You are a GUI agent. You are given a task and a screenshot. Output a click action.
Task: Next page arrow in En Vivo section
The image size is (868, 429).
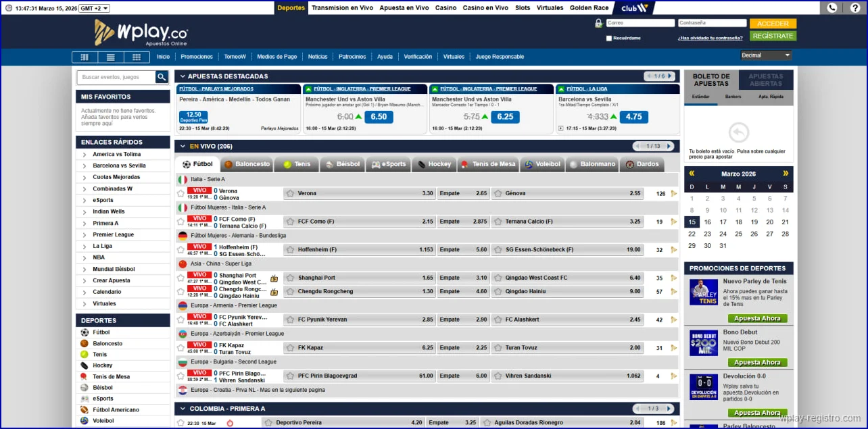click(669, 146)
